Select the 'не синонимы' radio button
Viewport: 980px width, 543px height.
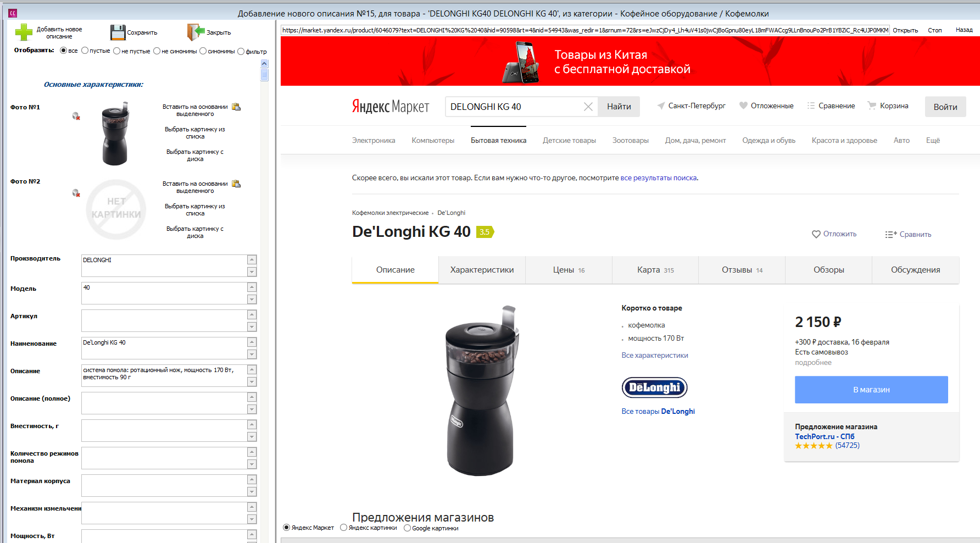[157, 51]
